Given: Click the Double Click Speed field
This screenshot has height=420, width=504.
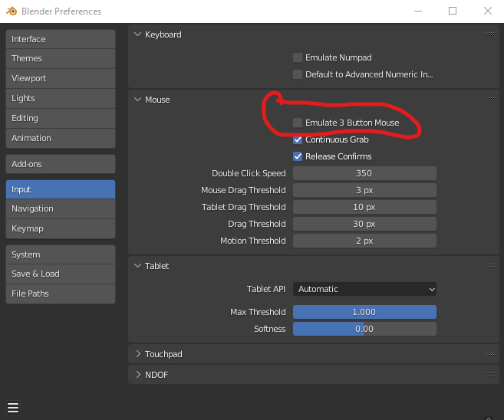Looking at the screenshot, I should [x=364, y=173].
